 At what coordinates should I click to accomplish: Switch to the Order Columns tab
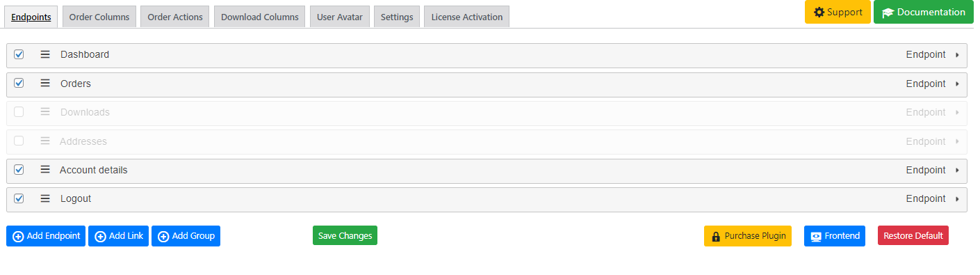[x=99, y=17]
